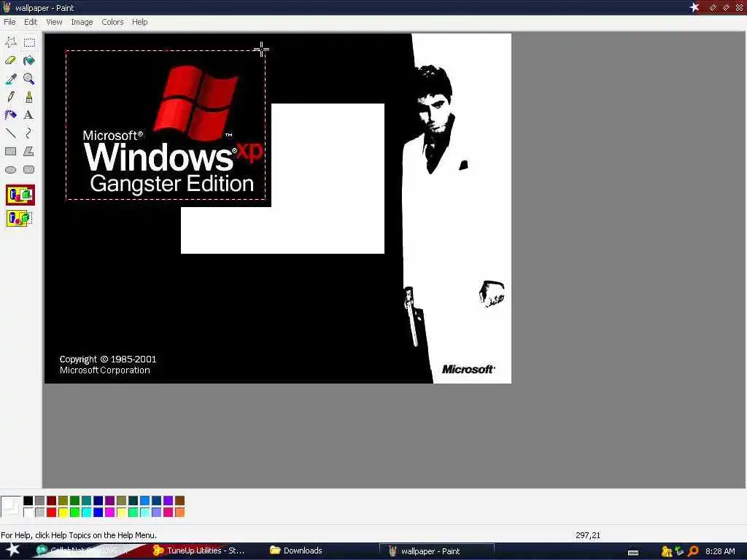
Task: Click inside the dashed selection on the canvas
Action: click(166, 125)
